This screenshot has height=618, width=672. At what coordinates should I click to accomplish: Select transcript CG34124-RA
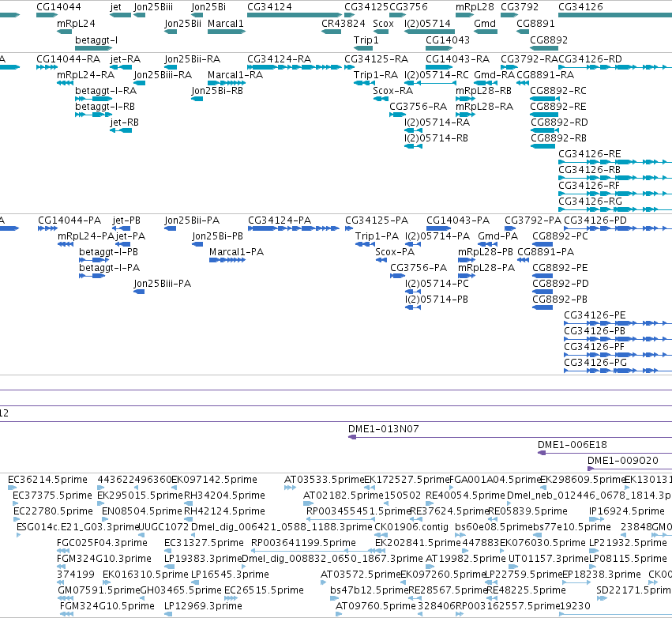pyautogui.click(x=295, y=67)
